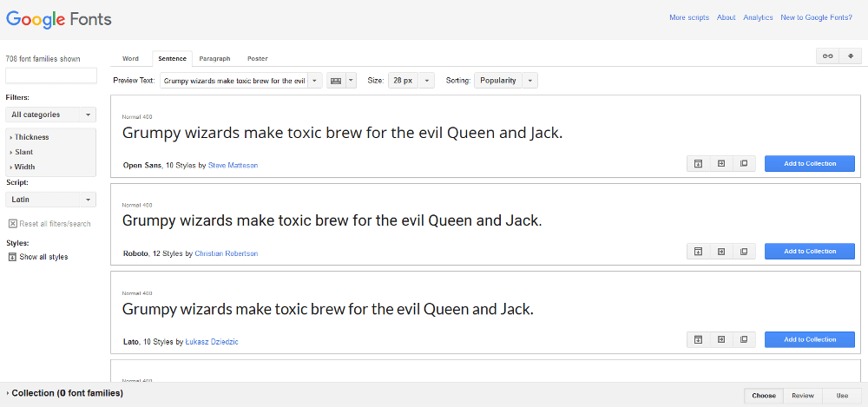Open New to Google Fonts link
This screenshot has width=868, height=407.
coord(816,17)
